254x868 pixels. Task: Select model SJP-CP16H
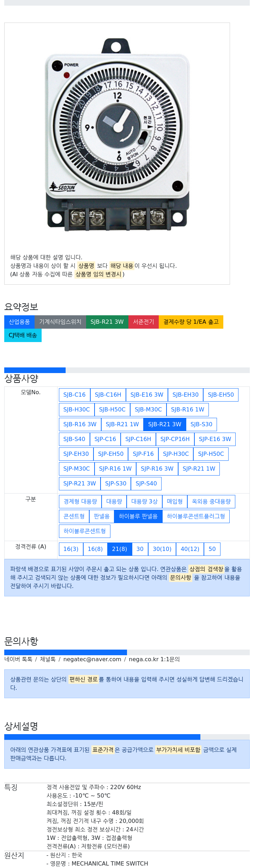pos(175,439)
